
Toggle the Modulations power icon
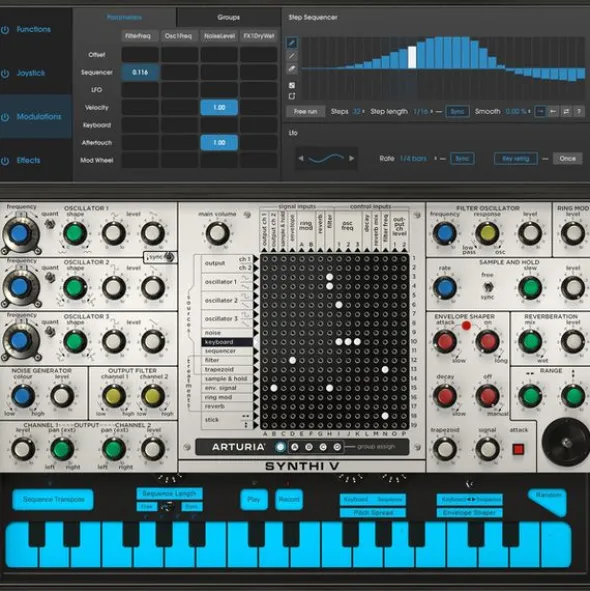pos(5,117)
